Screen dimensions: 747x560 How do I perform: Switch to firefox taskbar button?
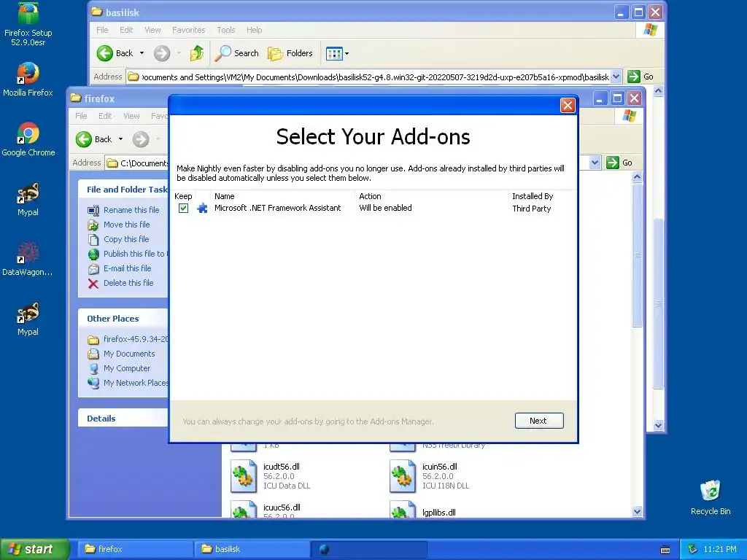tap(134, 549)
